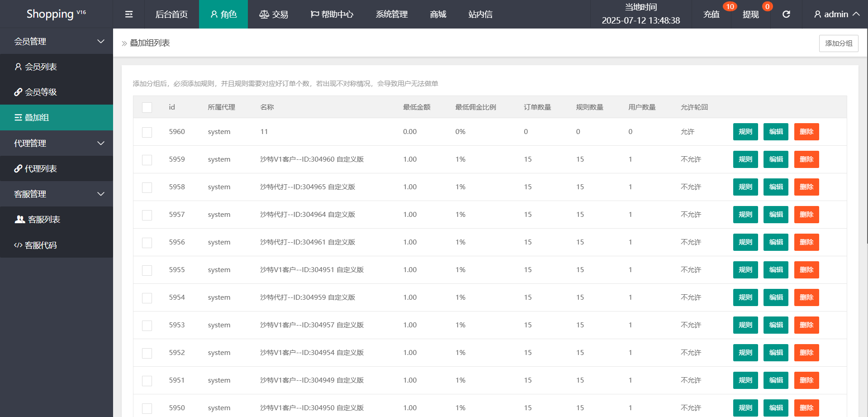868x417 pixels.
Task: Open the 站内信 menu
Action: pyautogui.click(x=480, y=14)
